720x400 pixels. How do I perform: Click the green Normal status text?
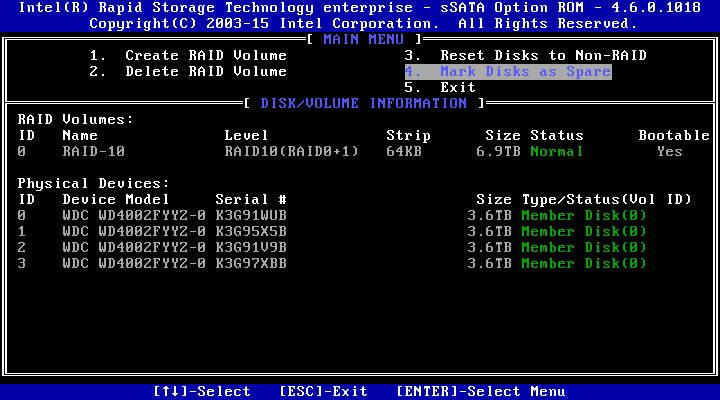click(556, 151)
